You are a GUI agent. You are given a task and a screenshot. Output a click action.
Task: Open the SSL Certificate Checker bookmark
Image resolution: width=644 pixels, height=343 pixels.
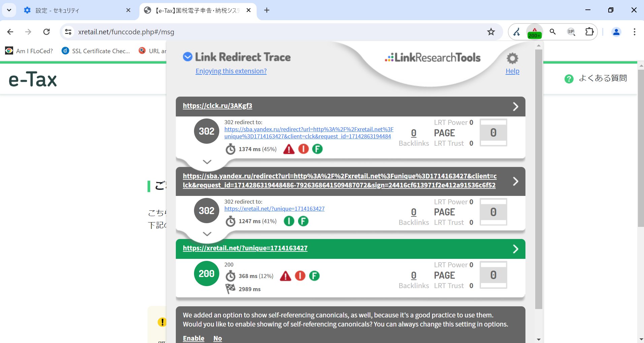96,51
